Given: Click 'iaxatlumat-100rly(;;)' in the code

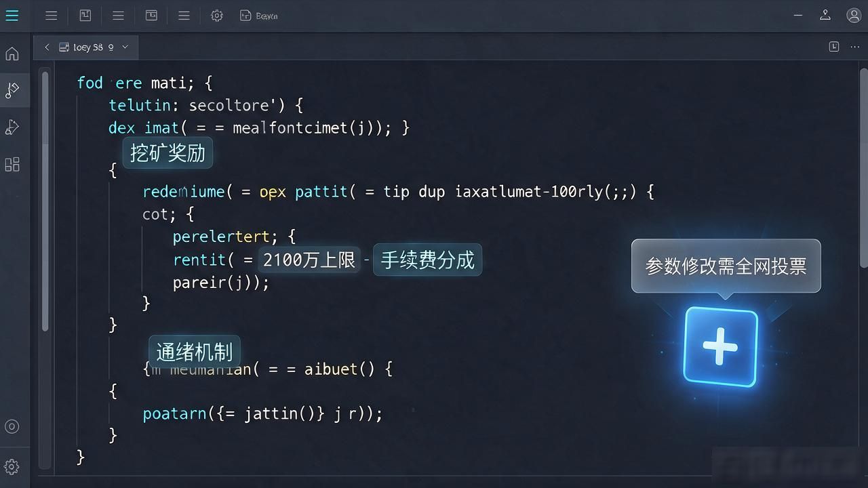Looking at the screenshot, I should (546, 192).
